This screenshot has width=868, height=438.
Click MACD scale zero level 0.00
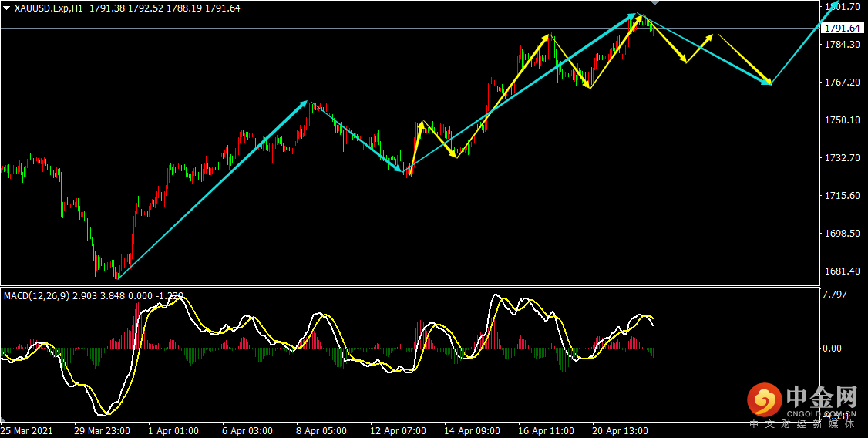tap(833, 348)
